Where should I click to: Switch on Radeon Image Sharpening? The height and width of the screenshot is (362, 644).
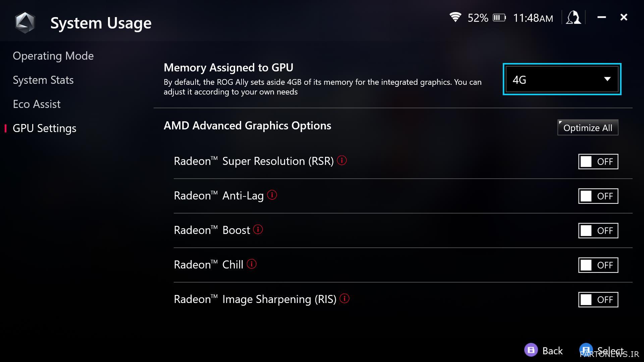[x=598, y=299]
